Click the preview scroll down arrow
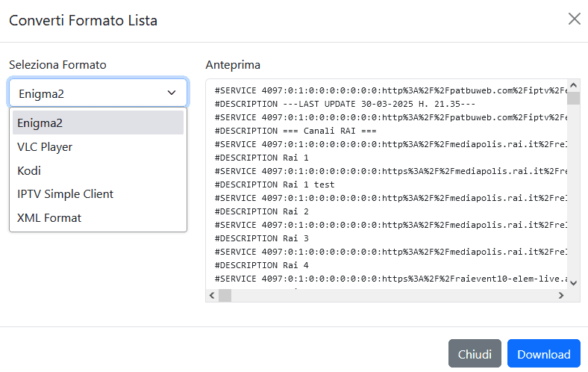Screen dimensions: 588x372 click(x=573, y=283)
